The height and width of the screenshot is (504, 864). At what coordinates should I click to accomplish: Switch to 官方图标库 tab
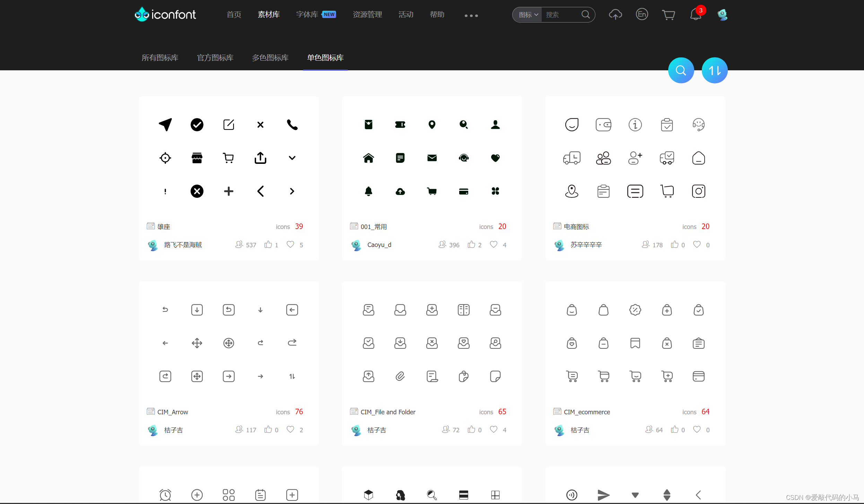(x=215, y=58)
